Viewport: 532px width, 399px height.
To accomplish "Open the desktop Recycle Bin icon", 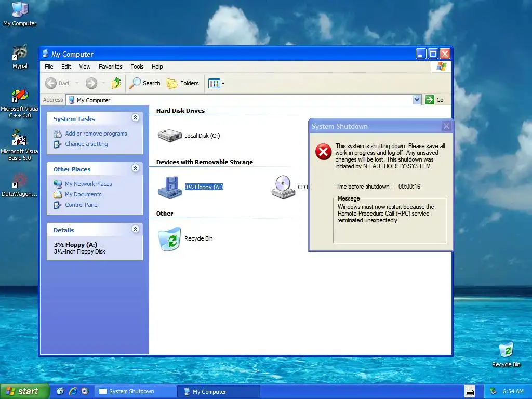I will [x=506, y=354].
